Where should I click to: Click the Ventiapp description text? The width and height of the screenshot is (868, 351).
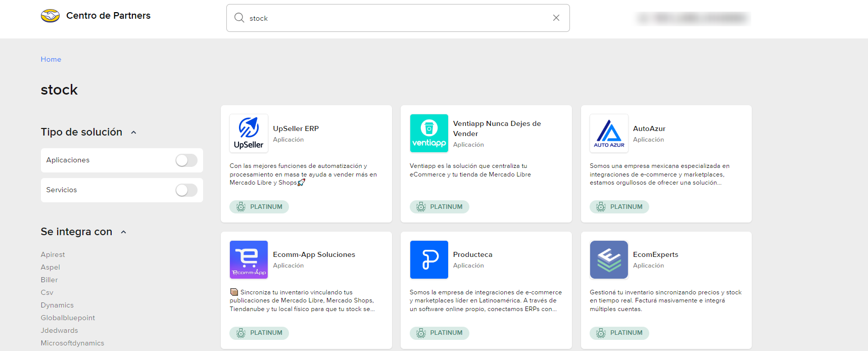(470, 170)
